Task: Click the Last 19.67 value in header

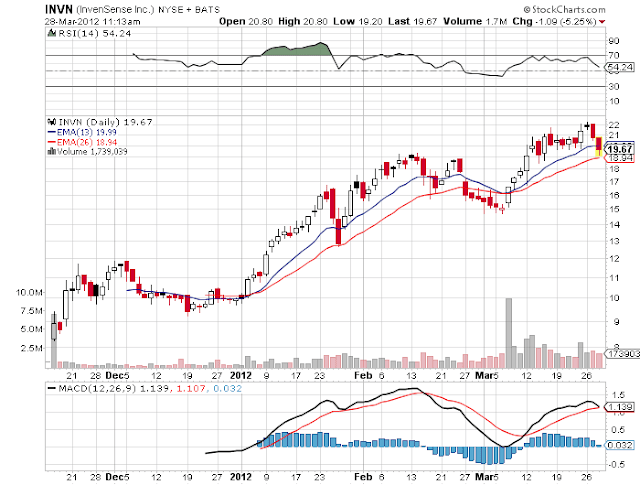Action: 413,21
